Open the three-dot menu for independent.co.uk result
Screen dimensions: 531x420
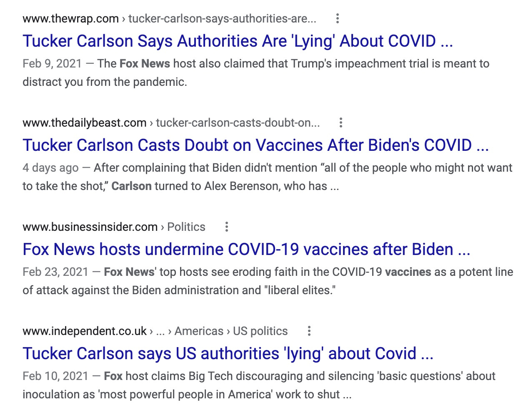pos(309,331)
